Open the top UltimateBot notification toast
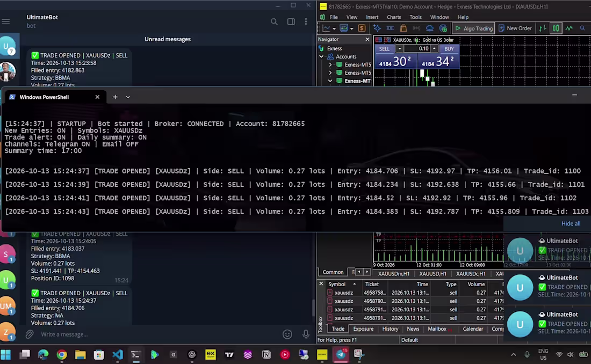Image resolution: width=591 pixels, height=364 pixels. (547, 250)
